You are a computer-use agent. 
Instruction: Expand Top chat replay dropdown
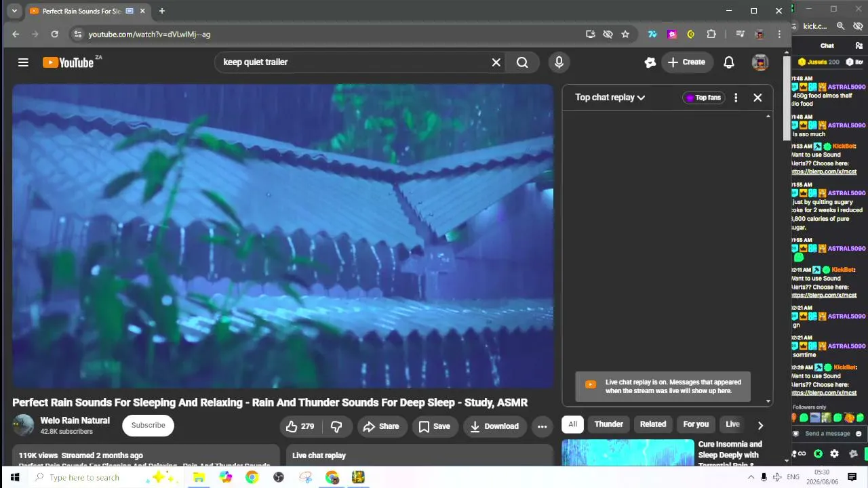coord(610,98)
